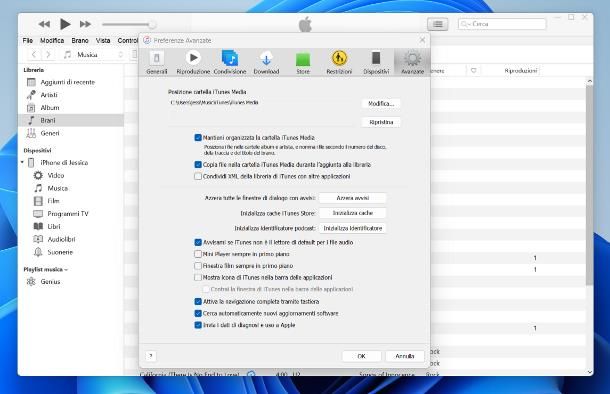Open the Dispositivi preferences tab
The image size is (610, 394).
pos(376,62)
